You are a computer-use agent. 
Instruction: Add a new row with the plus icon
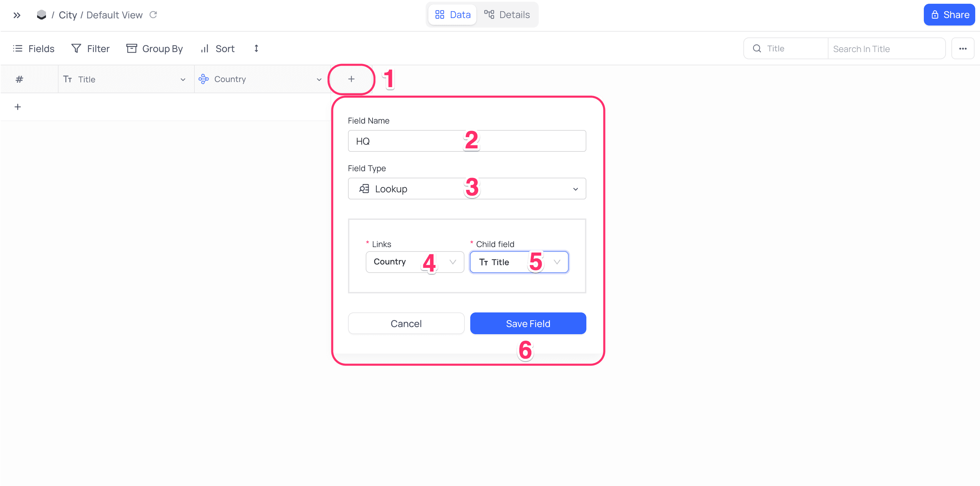[x=17, y=107]
